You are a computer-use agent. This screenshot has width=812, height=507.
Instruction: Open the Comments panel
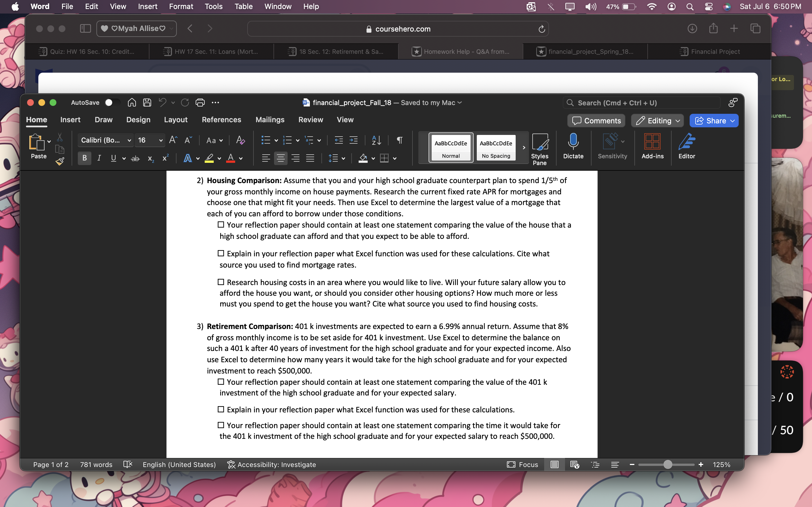click(x=596, y=120)
